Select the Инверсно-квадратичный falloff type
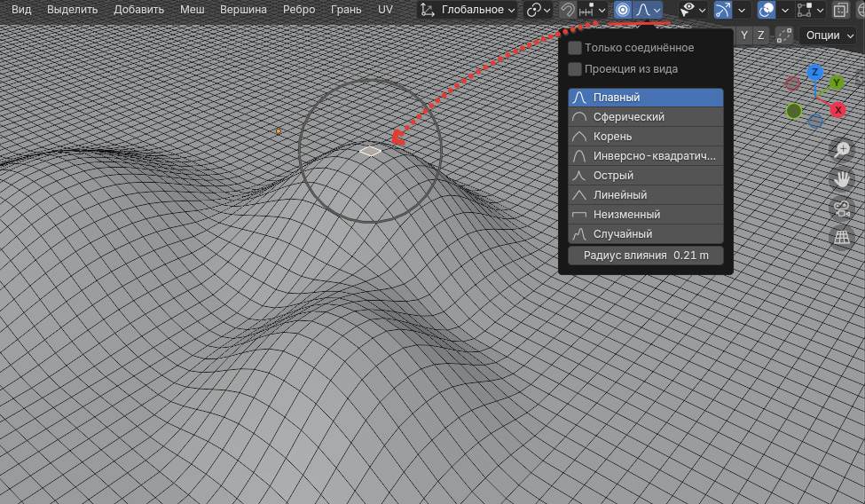The height and width of the screenshot is (504, 865). 646,156
